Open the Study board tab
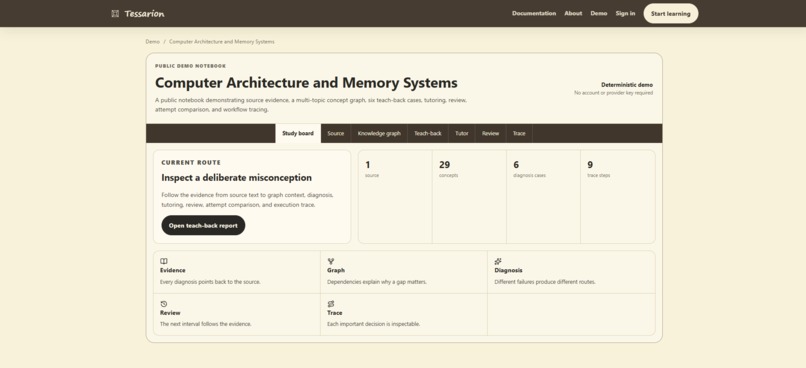This screenshot has height=368, width=806. (298, 133)
